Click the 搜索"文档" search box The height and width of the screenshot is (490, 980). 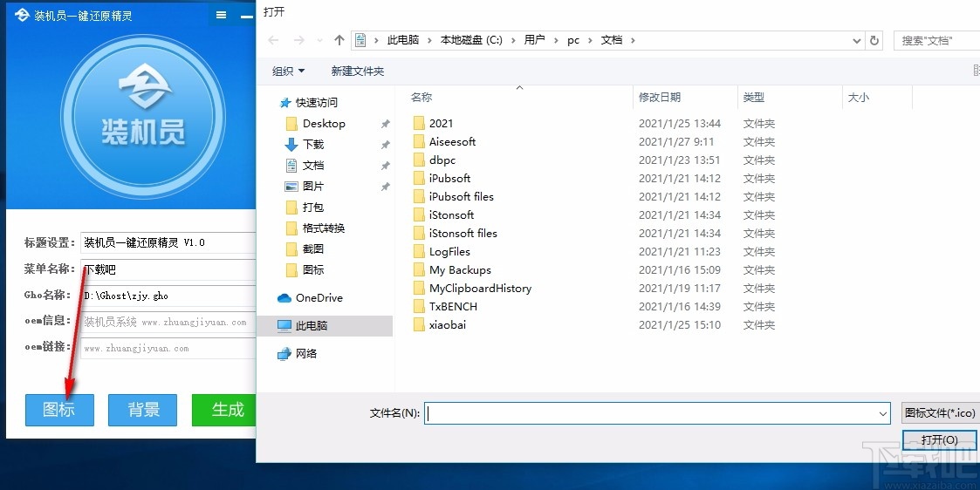click(x=936, y=41)
